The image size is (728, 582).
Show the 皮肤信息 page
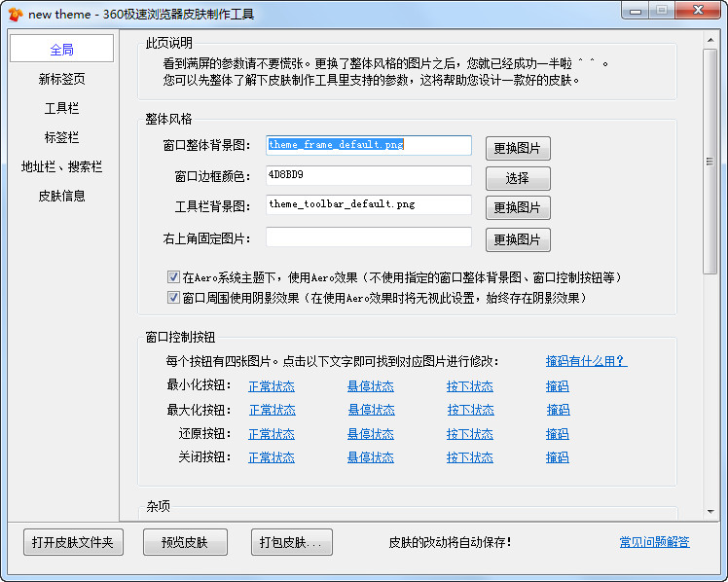(x=61, y=196)
